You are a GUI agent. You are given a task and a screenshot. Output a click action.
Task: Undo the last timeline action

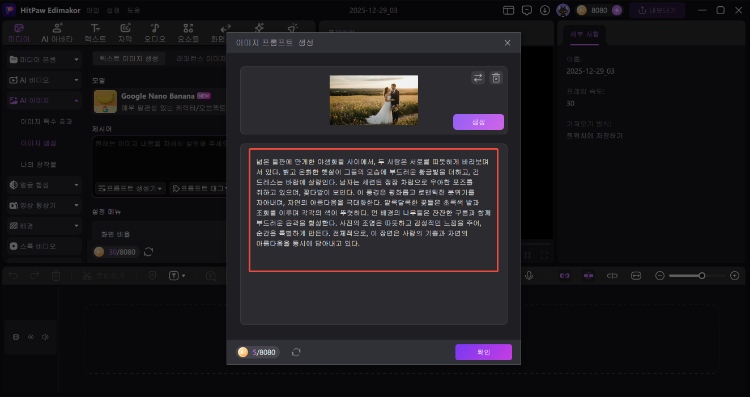point(14,276)
